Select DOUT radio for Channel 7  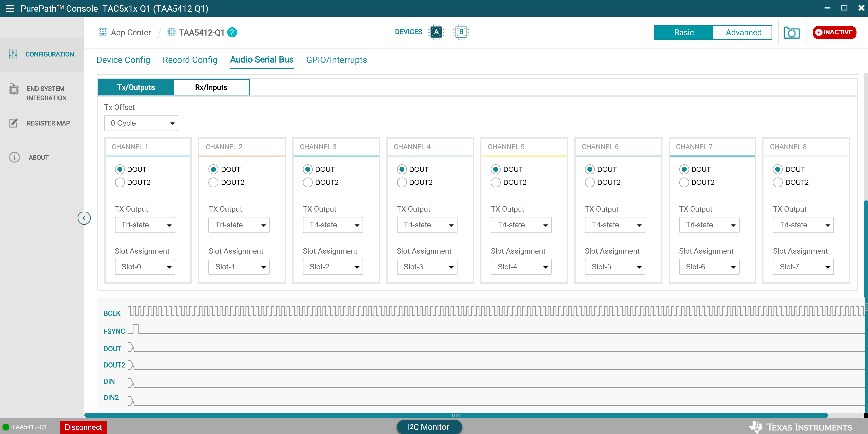click(684, 169)
